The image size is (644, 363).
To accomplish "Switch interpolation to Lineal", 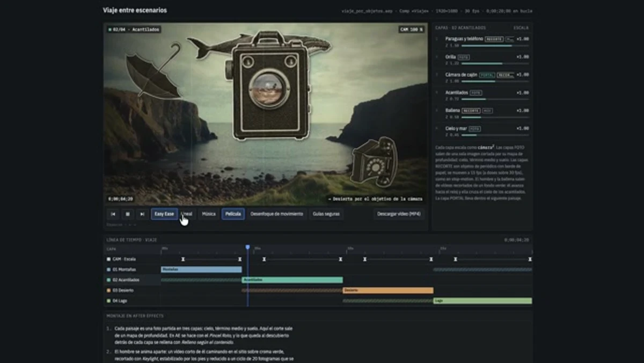I will pyautogui.click(x=187, y=214).
